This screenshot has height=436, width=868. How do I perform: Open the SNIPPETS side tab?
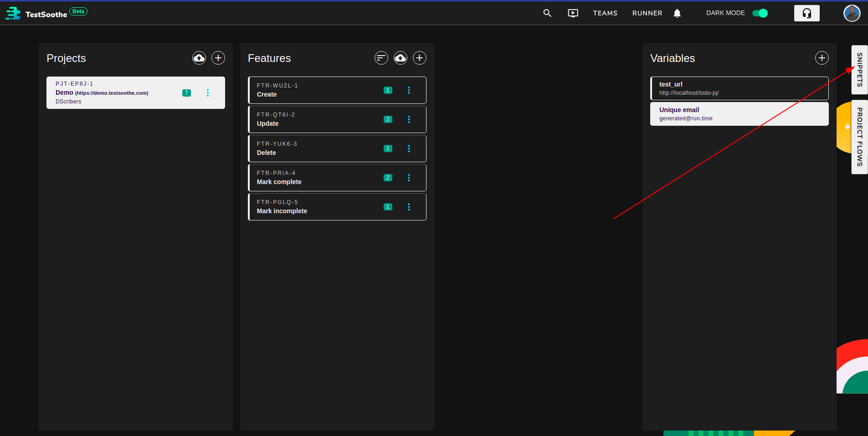click(859, 70)
